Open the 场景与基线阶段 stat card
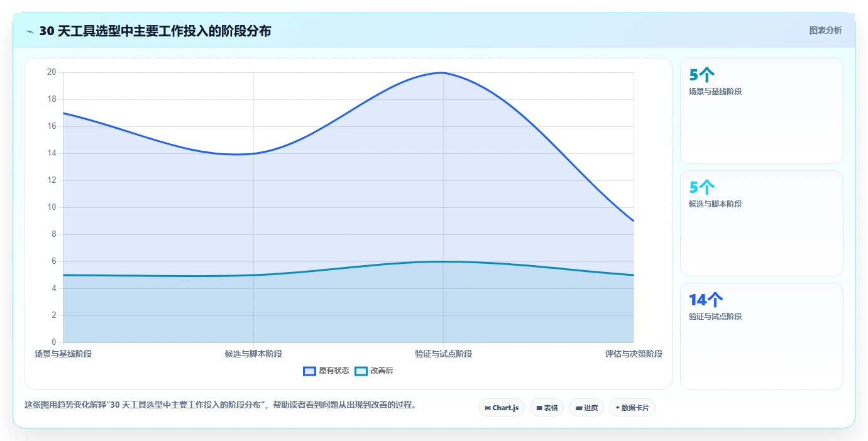The width and height of the screenshot is (868, 441). click(761, 111)
